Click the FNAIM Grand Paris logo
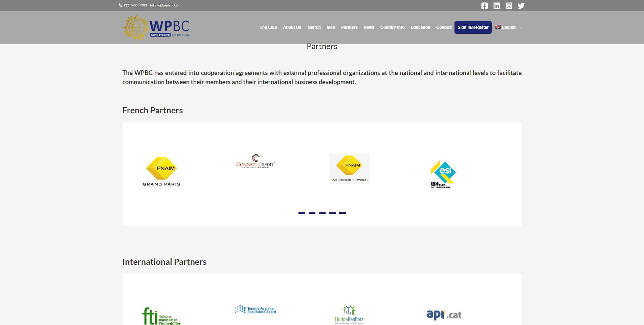This screenshot has height=325, width=644. click(x=161, y=171)
